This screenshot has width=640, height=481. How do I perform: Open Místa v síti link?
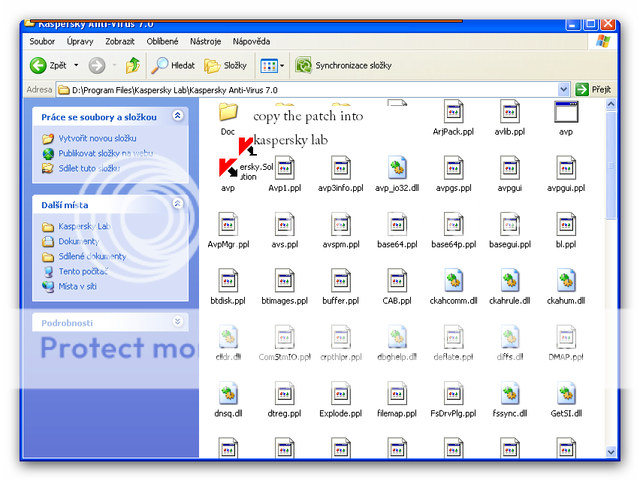[78, 287]
